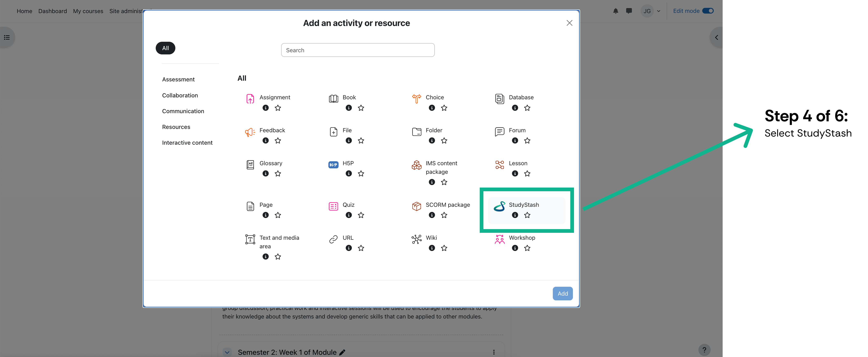This screenshot has height=357, width=868.
Task: Select the All category pill
Action: (166, 48)
